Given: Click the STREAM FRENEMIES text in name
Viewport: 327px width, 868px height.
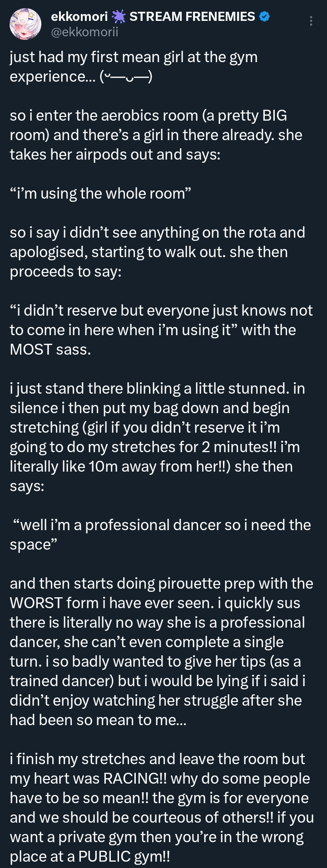Looking at the screenshot, I should (x=193, y=17).
